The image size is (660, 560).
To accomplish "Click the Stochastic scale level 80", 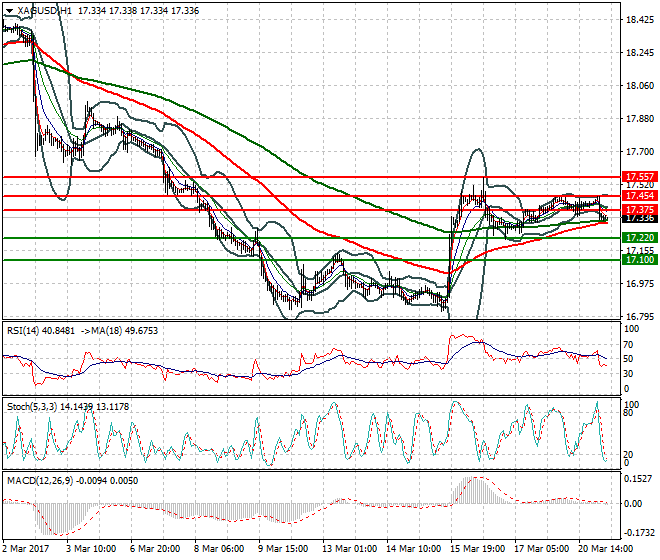I will click(x=628, y=413).
